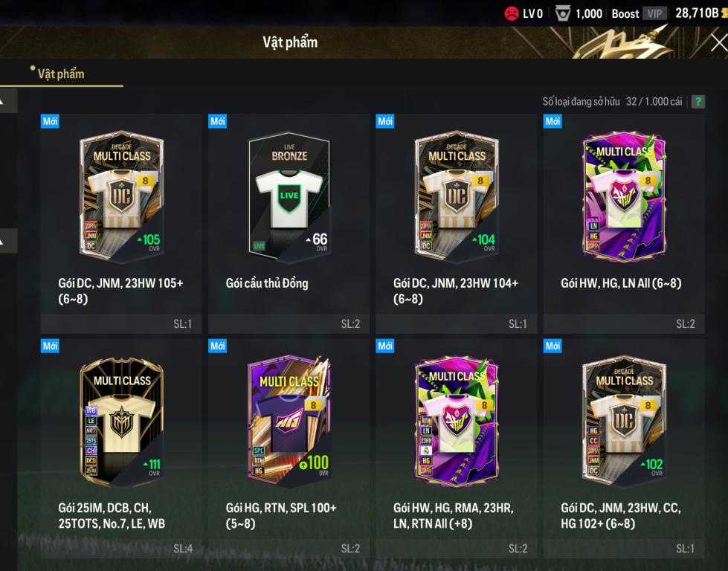Switch to the Vật phẩm tab
728x571 pixels.
pos(61,74)
